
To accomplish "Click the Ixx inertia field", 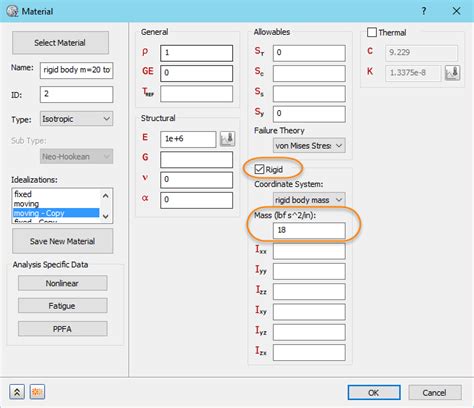I will tap(309, 251).
